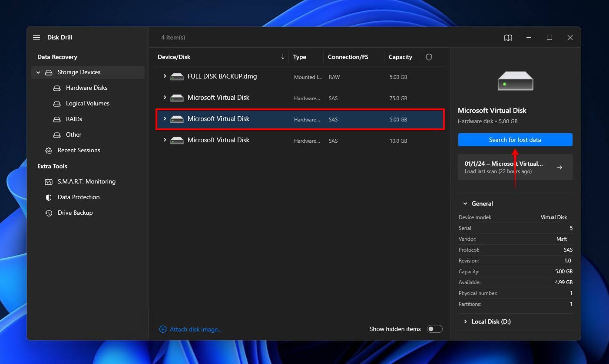Open Recent Sessions
This screenshot has width=609, height=364.
click(79, 151)
